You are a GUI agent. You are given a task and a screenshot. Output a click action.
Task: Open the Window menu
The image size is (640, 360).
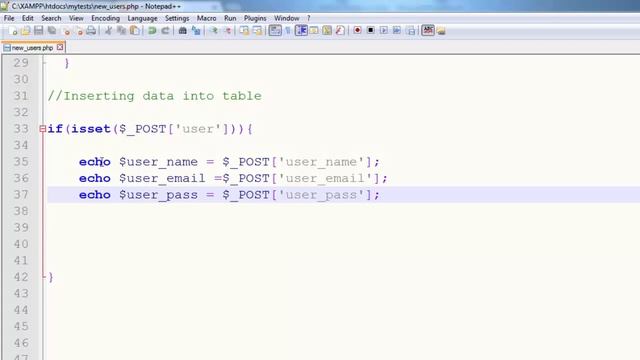[287, 18]
